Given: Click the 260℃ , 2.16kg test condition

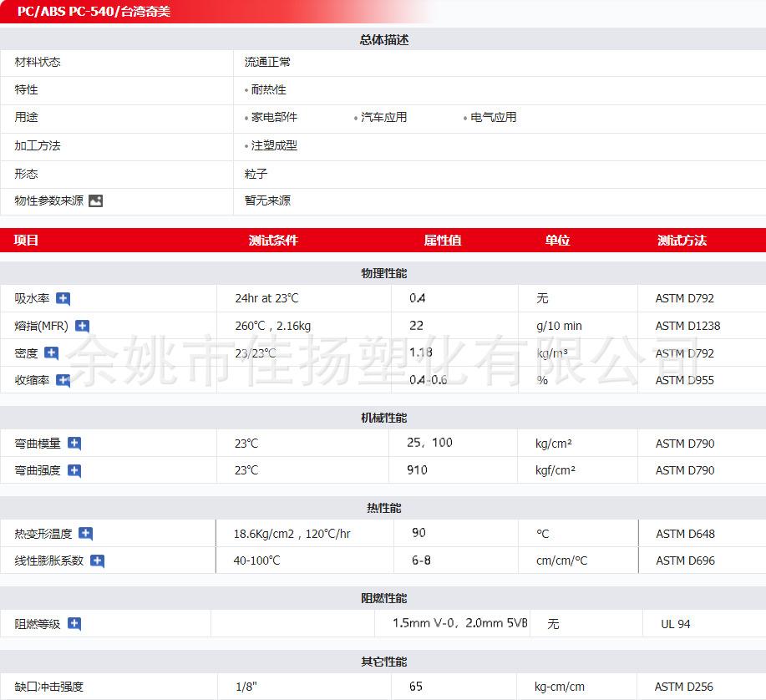Looking at the screenshot, I should click(273, 326).
